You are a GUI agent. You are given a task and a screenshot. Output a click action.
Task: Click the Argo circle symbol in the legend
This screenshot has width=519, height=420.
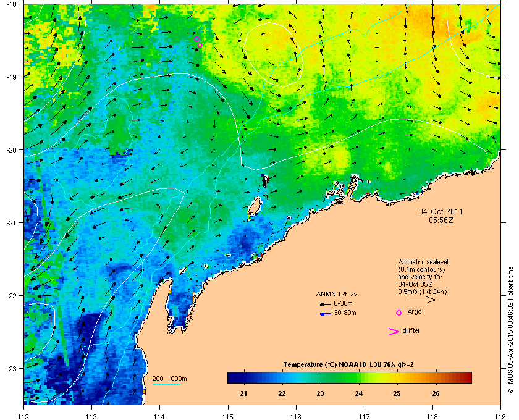pos(399,313)
